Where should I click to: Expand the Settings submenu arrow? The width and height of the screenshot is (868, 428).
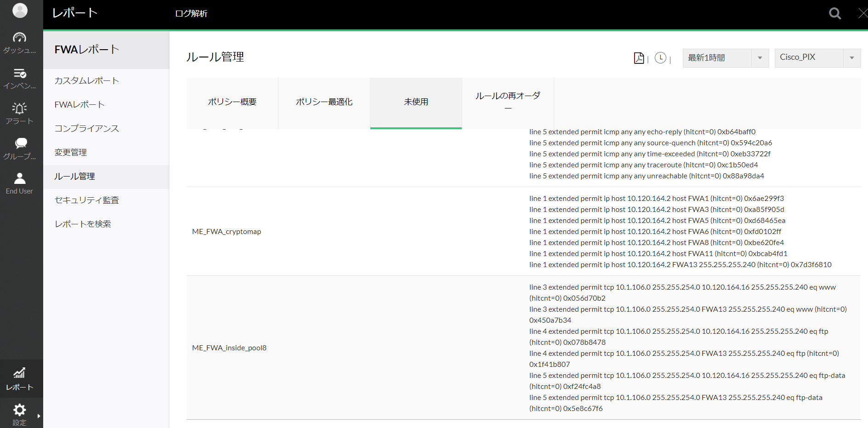(x=39, y=416)
